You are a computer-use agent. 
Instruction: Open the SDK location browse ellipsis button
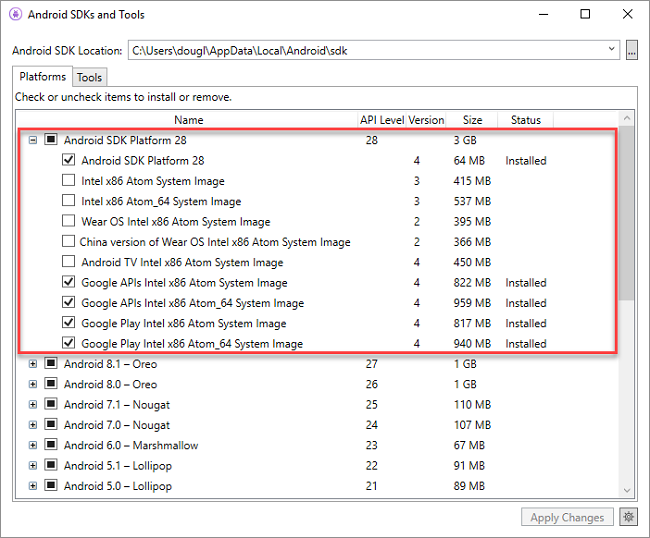631,50
